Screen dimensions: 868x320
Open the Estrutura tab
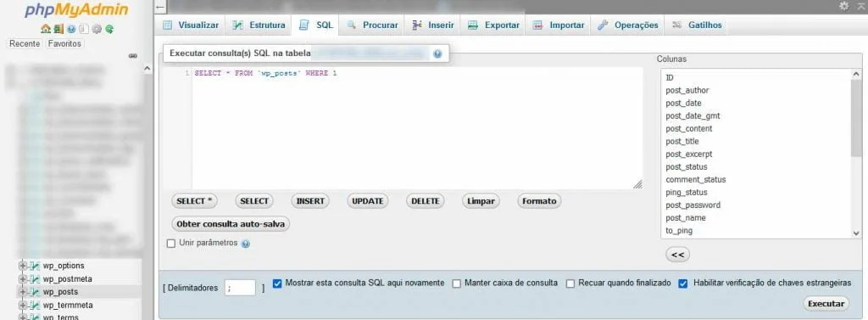259,25
